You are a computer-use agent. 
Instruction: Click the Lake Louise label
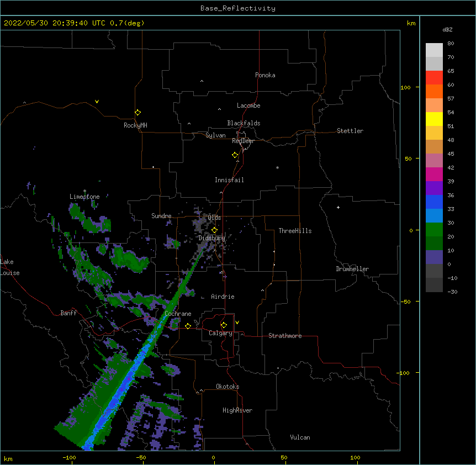click(x=10, y=267)
